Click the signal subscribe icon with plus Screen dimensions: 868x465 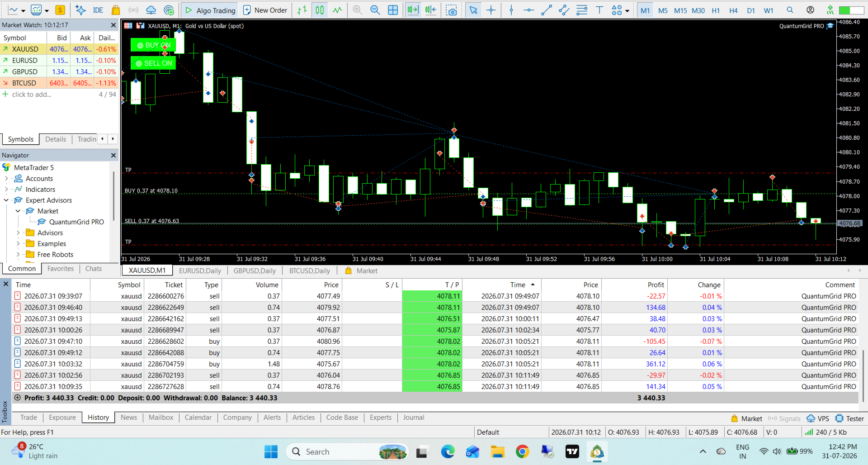(169, 10)
